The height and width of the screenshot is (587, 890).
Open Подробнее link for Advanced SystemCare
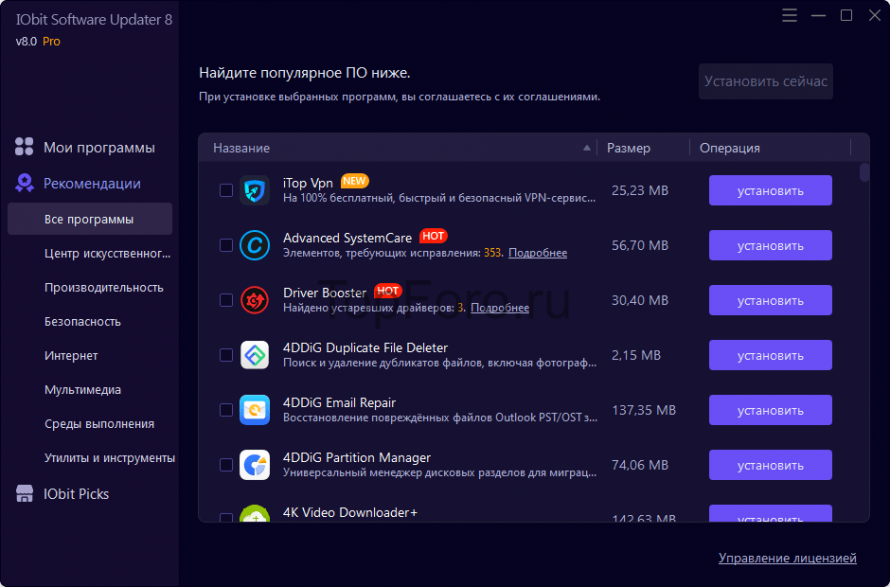tap(538, 253)
